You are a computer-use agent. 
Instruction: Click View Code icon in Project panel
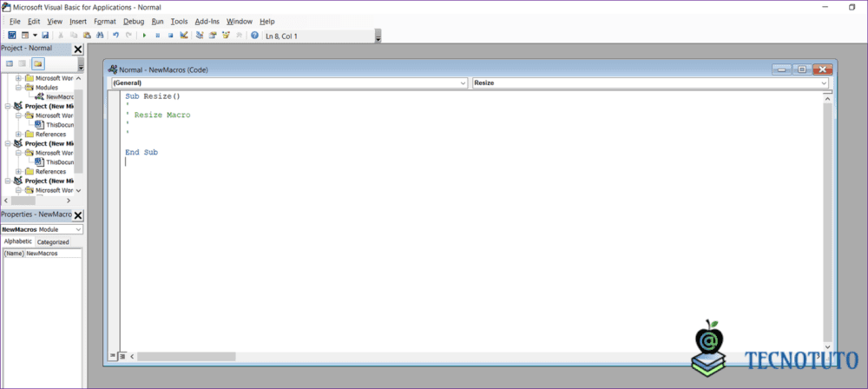coord(10,63)
